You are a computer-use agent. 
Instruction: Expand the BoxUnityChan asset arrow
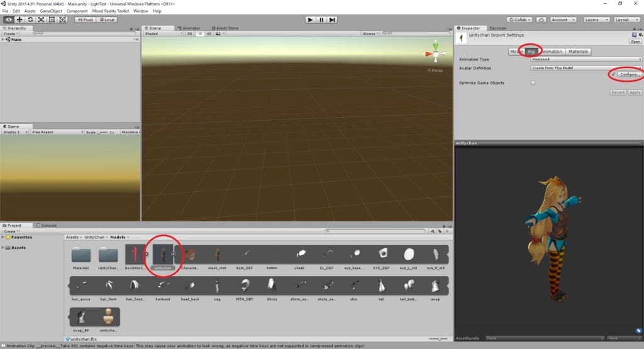coord(146,254)
